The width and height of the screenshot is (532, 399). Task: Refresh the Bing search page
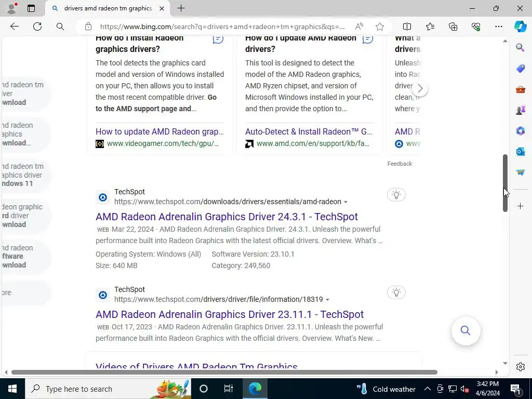37,26
